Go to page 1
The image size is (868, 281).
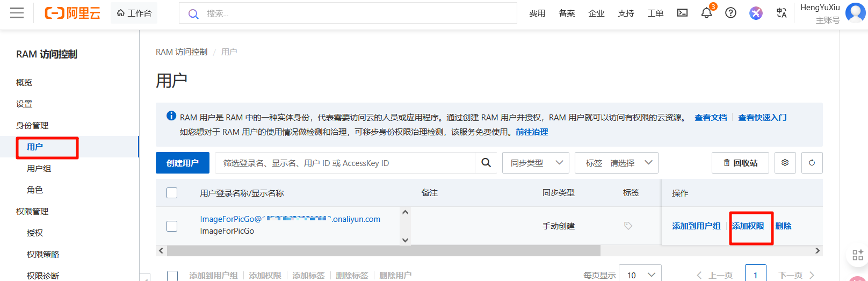point(755,275)
